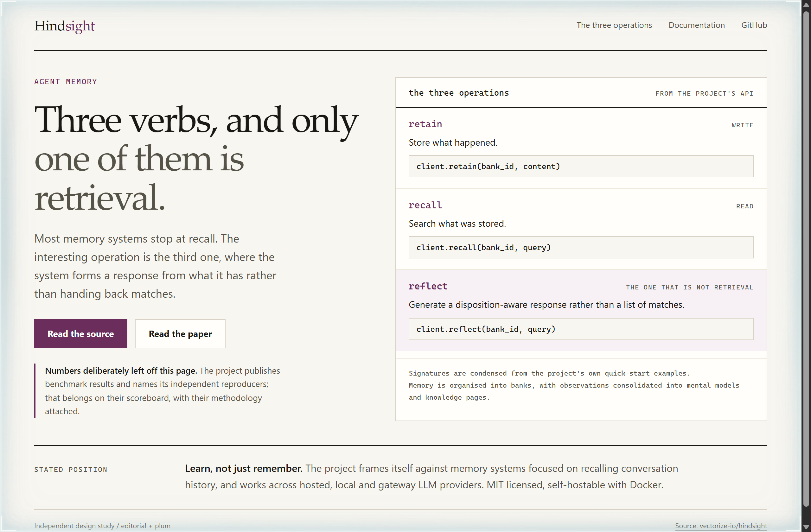Screen dimensions: 811x532
Task: Go to Documentation in the header
Action: point(697,25)
